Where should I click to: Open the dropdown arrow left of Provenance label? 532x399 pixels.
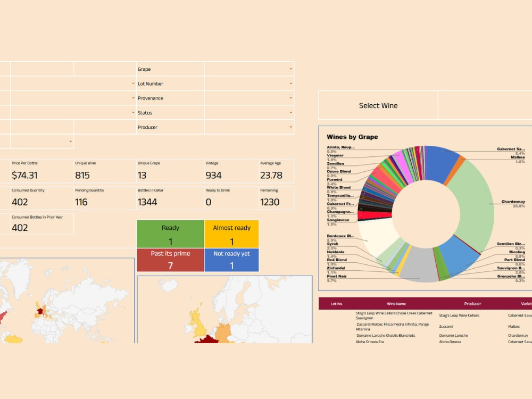coord(133,98)
